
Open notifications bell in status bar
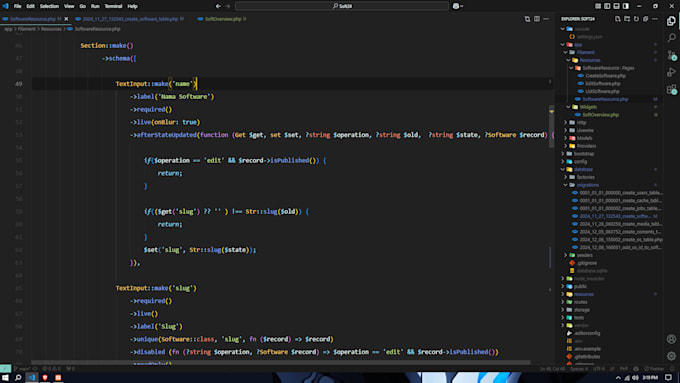pyautogui.click(x=673, y=368)
